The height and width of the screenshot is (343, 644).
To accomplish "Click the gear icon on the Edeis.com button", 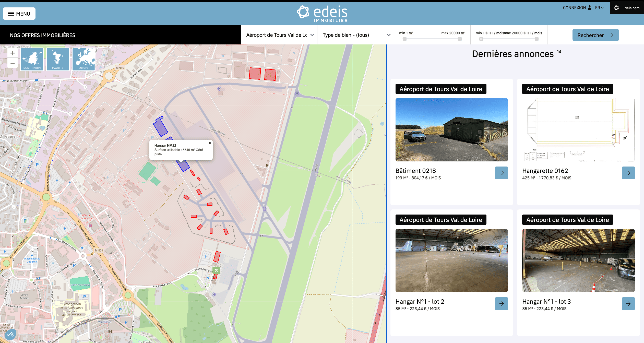I will 617,8.
